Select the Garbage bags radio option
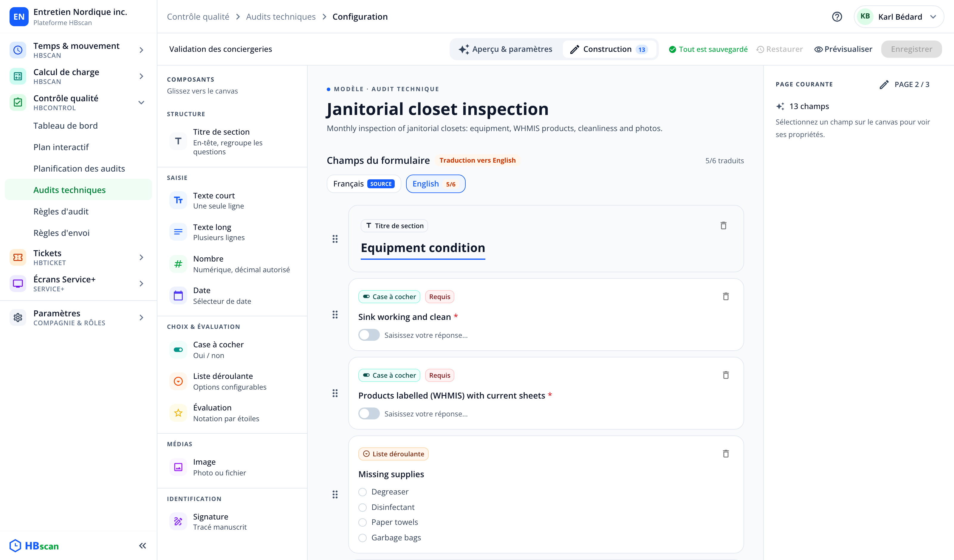954x560 pixels. click(x=362, y=538)
